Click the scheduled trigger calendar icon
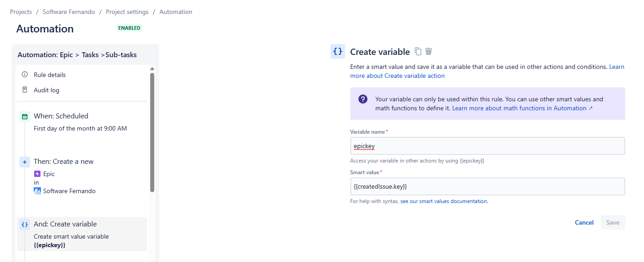Viewport: 644px width, 262px height. tap(25, 116)
